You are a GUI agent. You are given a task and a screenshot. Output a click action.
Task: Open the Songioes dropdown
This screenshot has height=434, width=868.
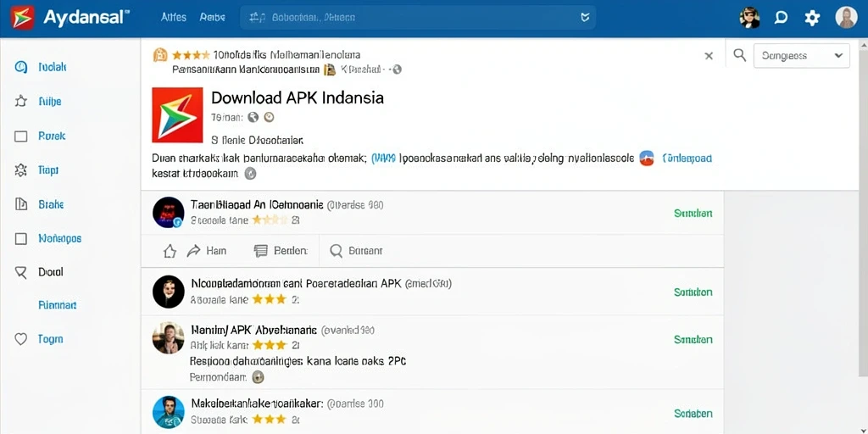tap(802, 55)
